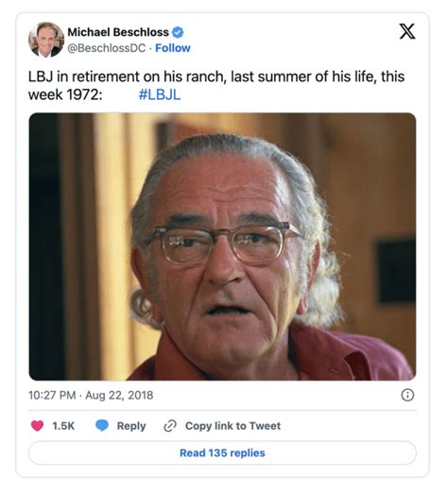448x495 pixels.
Task: Open the @BeschlossDC handle link
Action: tap(107, 48)
